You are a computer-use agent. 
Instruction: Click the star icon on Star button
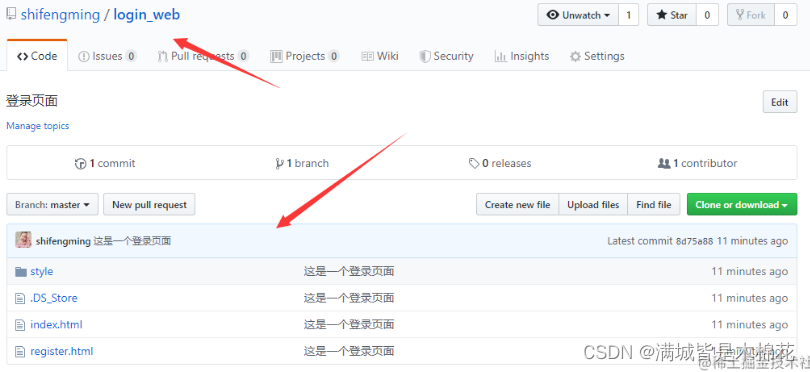661,15
